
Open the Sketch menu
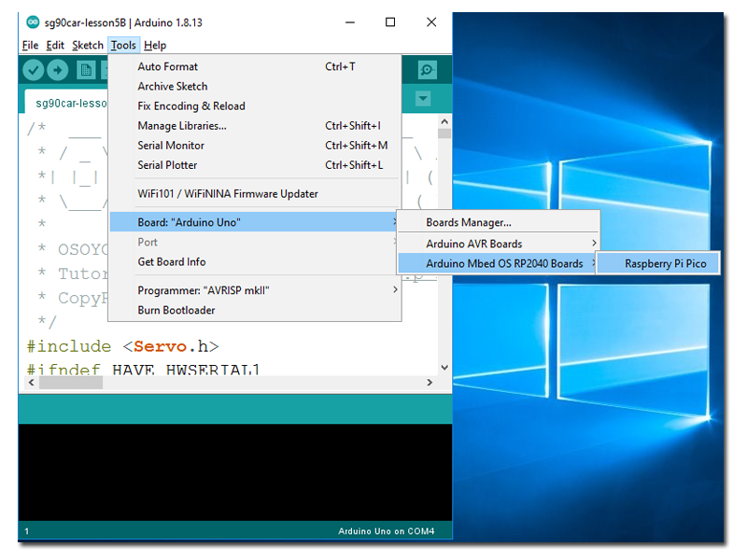[88, 45]
